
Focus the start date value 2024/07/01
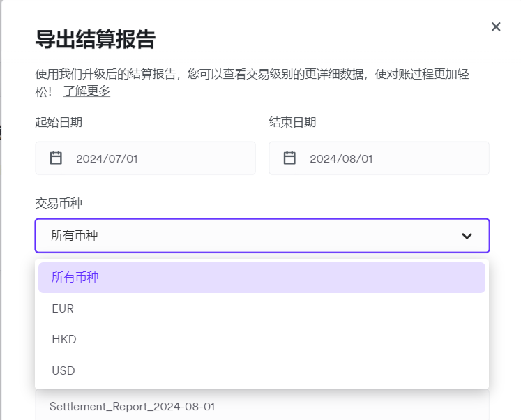(107, 158)
